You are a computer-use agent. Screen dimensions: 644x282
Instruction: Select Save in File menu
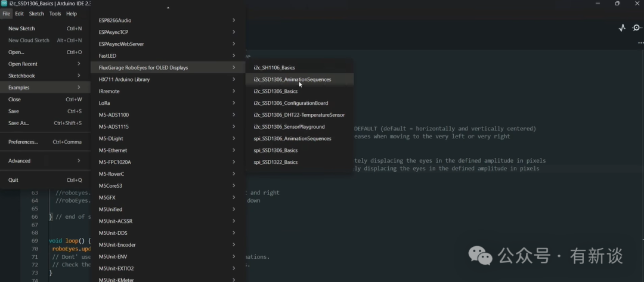point(45,111)
